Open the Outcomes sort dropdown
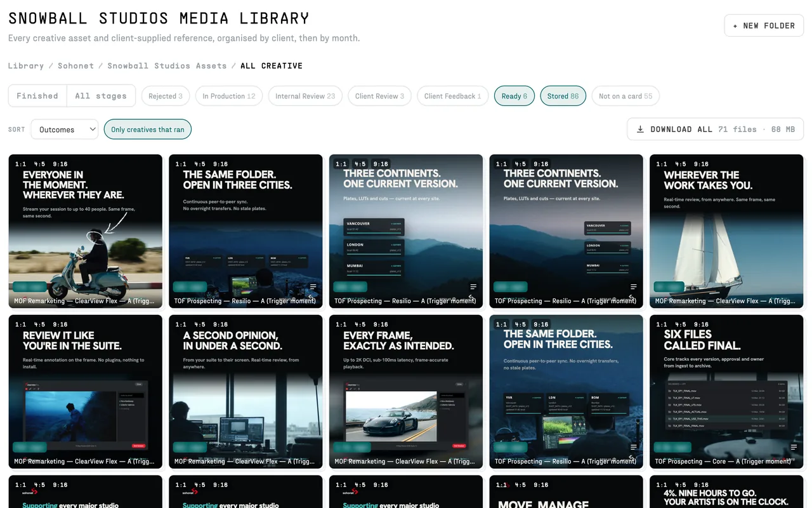Screen dimensions: 812x508 coord(65,130)
